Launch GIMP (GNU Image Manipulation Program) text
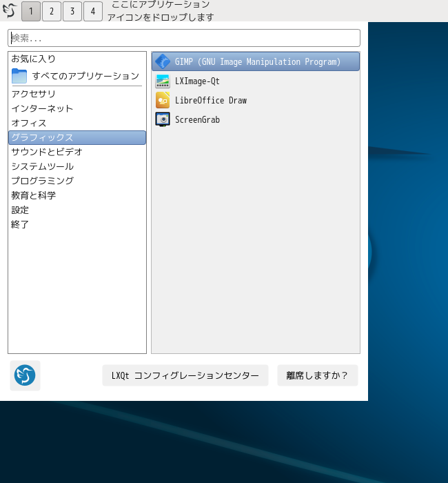The image size is (448, 483). pos(258,61)
